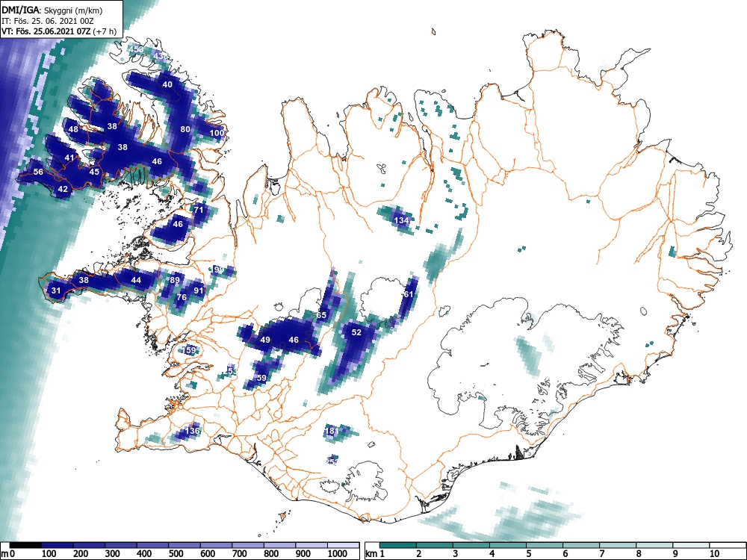The image size is (747, 560).
Task: Click the '159' visibility value on the map
Action: pyautogui.click(x=189, y=350)
